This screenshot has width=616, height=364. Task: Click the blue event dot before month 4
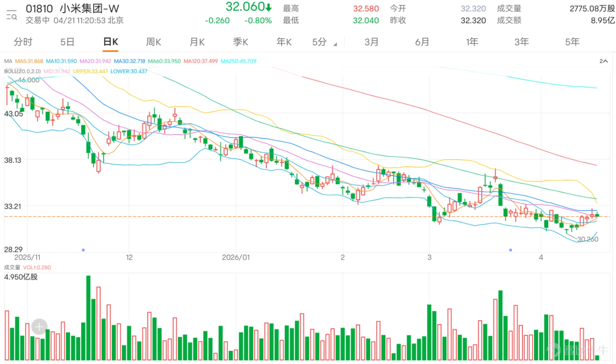pyautogui.click(x=511, y=250)
